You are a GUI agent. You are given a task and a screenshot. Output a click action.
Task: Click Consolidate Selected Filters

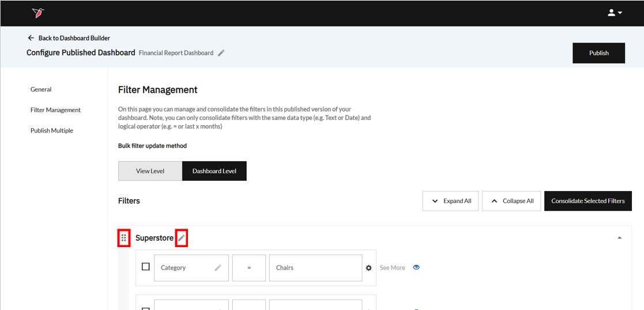[587, 201]
